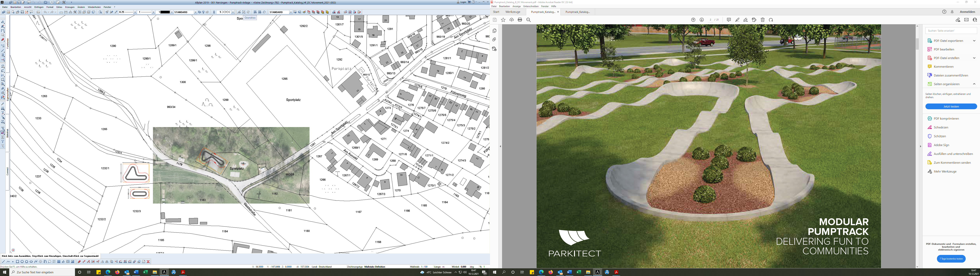Click the weather widget showing Leichter Schnee
The width and height of the screenshot is (980, 276).
pos(436,272)
